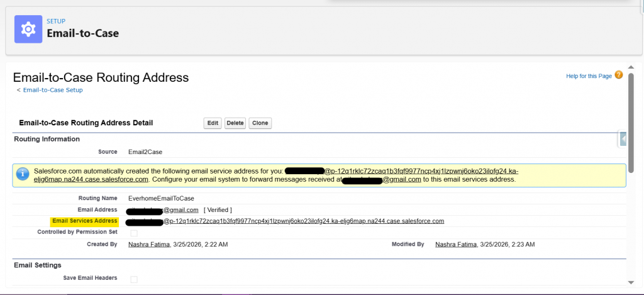The image size is (644, 295).
Task: Click the Email Services Address link
Action: click(285, 221)
